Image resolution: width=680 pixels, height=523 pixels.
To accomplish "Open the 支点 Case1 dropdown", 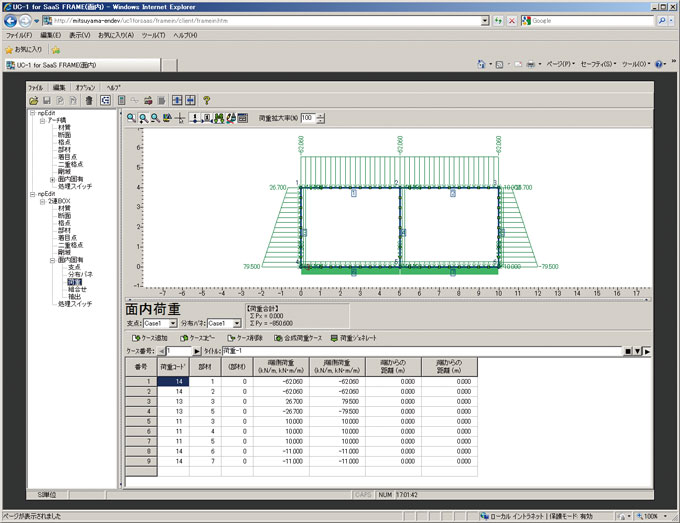I will [x=174, y=324].
